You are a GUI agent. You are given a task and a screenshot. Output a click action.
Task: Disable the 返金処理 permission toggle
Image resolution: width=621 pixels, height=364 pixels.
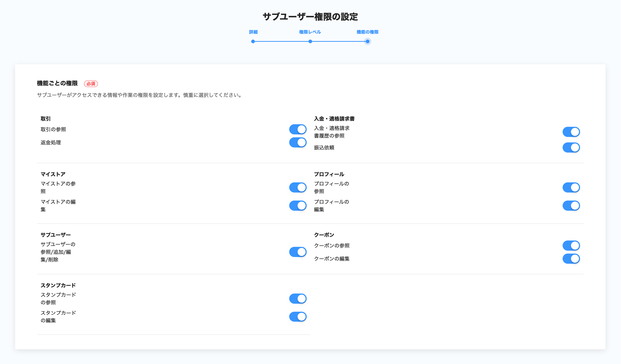298,143
